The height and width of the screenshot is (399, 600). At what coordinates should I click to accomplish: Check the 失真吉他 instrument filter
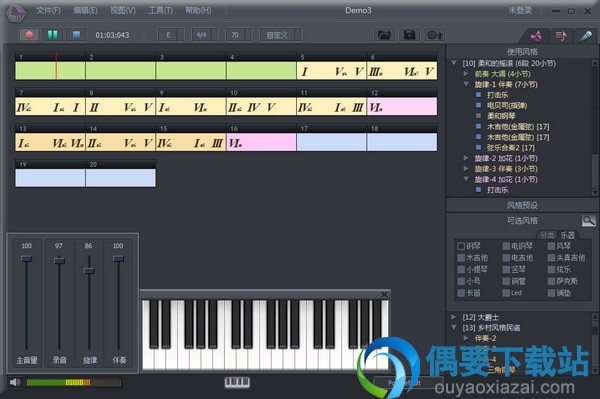pos(551,258)
